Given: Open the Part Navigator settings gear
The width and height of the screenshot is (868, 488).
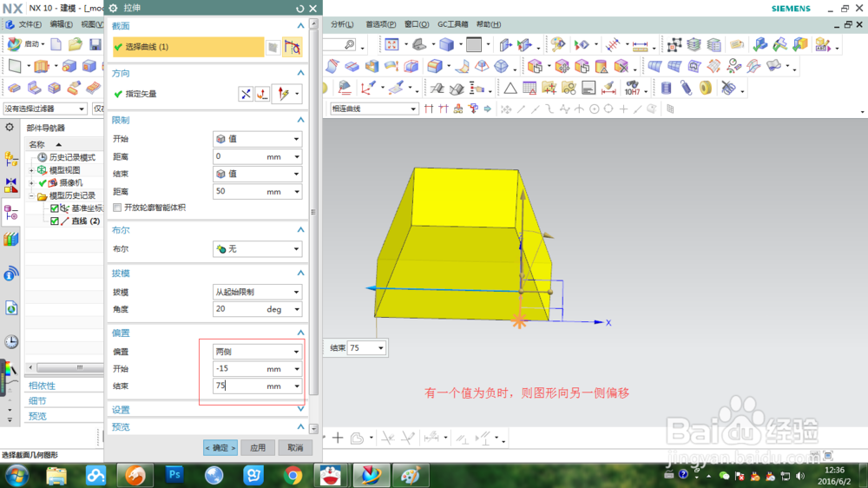Looking at the screenshot, I should point(10,128).
